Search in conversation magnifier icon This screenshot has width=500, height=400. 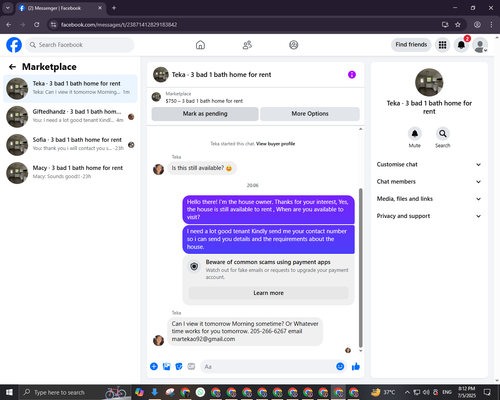tap(443, 134)
